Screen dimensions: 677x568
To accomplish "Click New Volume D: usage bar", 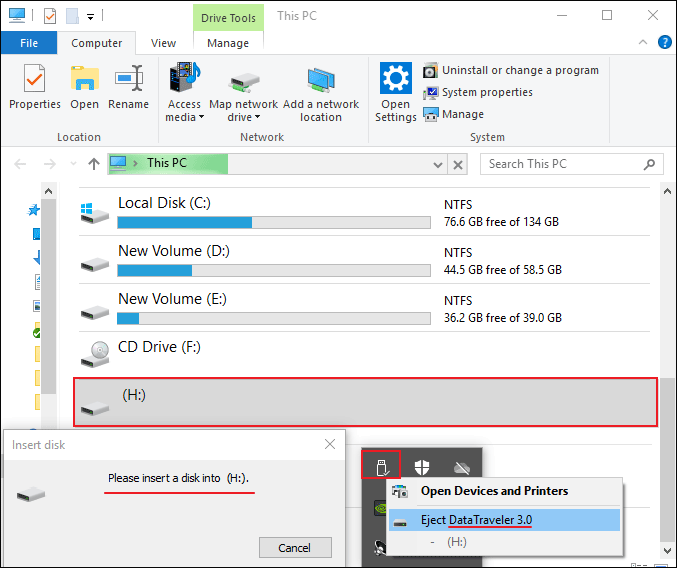I will 274,270.
